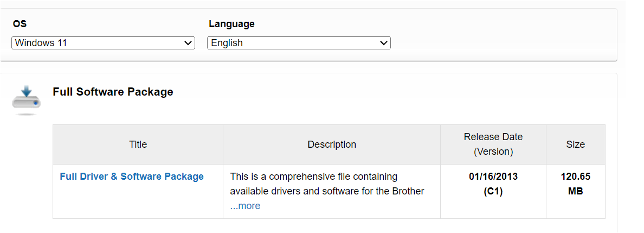
Task: Click the Release Date (Version) column header
Action: click(x=493, y=144)
